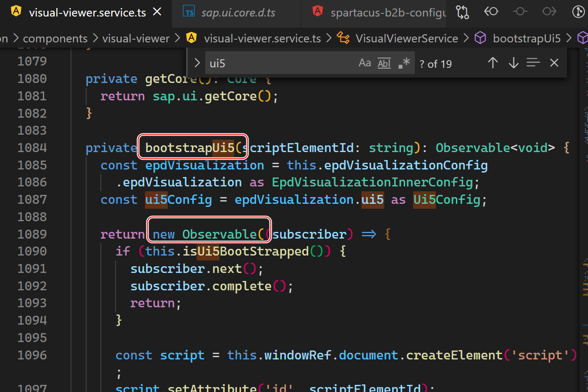Click the purple cube icon before bootstrapUi5
The image size is (588, 392).
pyautogui.click(x=480, y=38)
